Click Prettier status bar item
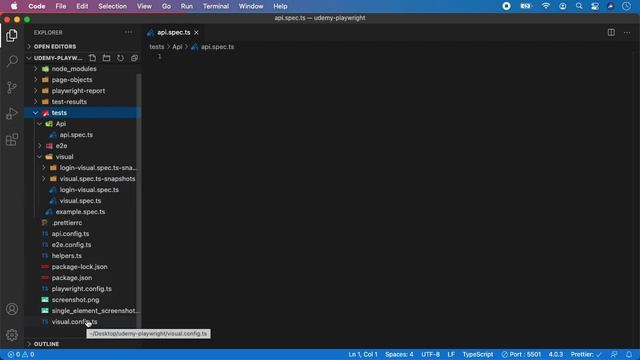This screenshot has height=360, width=640. click(x=586, y=354)
